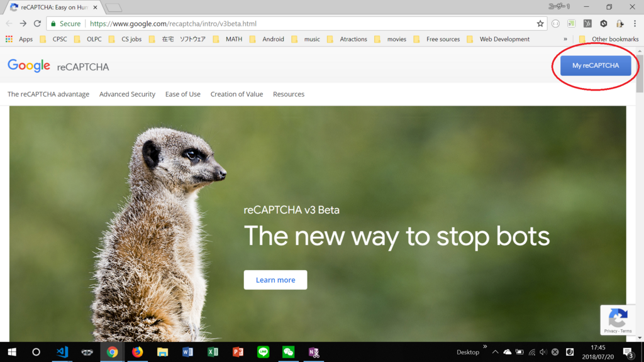Viewport: 644px width, 362px height.
Task: Open Windows Start menu
Action: pos(12,352)
